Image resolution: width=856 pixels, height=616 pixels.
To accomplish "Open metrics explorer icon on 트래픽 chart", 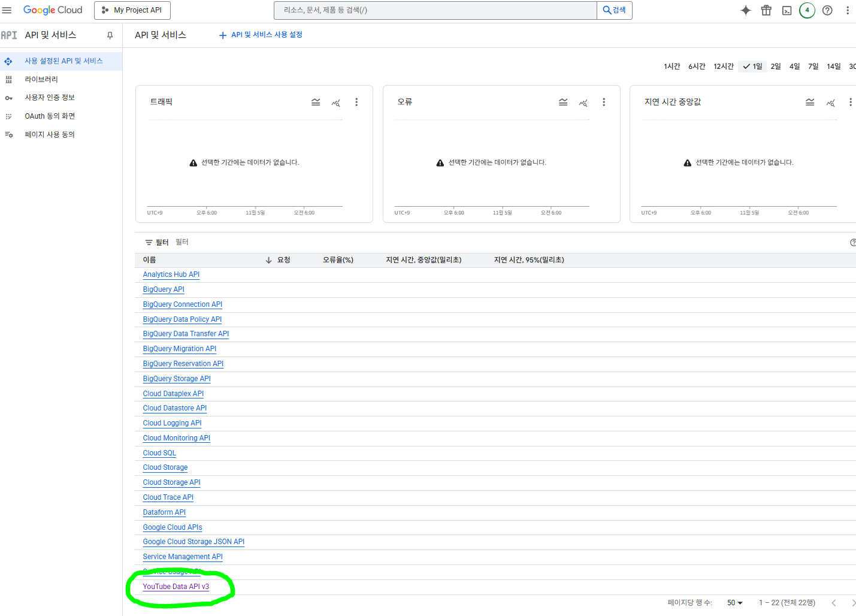I will [336, 102].
